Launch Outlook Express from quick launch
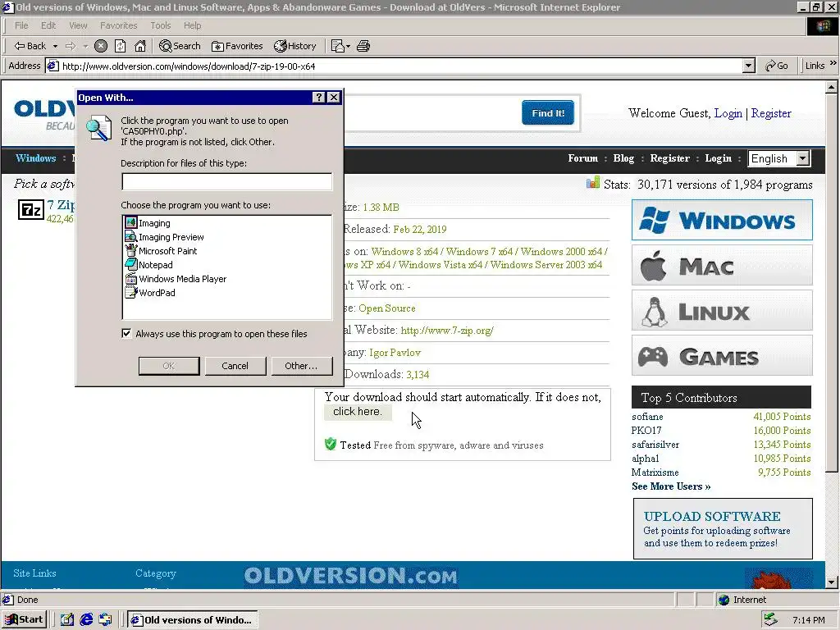Image resolution: width=840 pixels, height=630 pixels. 105,620
